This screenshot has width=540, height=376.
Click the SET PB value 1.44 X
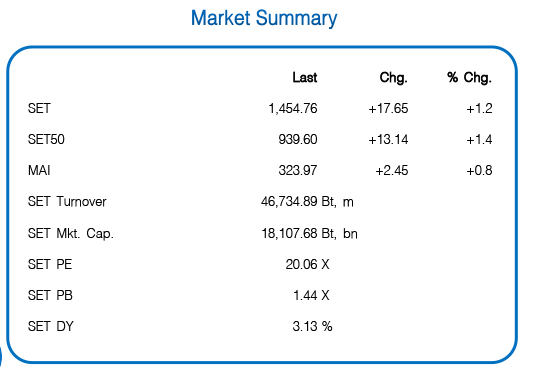click(311, 295)
